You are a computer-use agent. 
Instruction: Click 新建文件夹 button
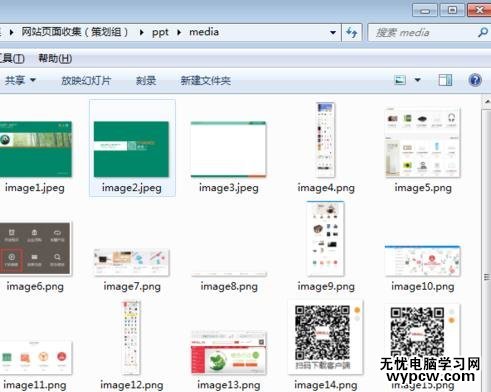click(x=206, y=80)
